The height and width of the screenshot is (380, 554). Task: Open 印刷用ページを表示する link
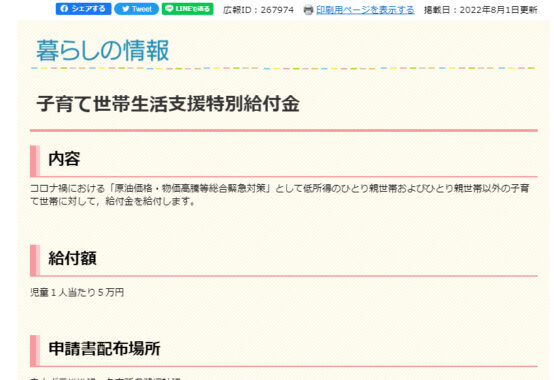[x=365, y=10]
